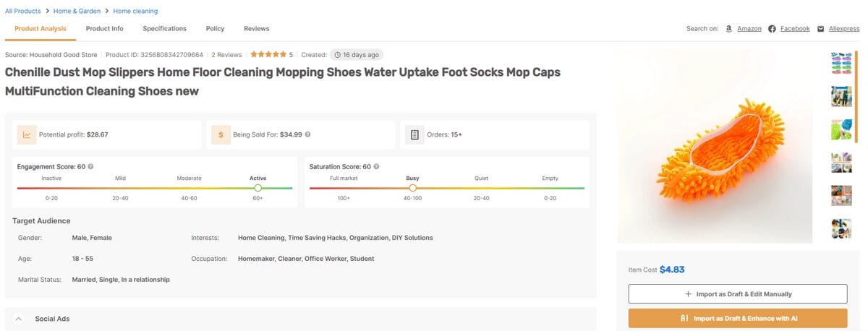Click the Saturation Score help icon
Image resolution: width=868 pixels, height=331 pixels.
tap(376, 167)
